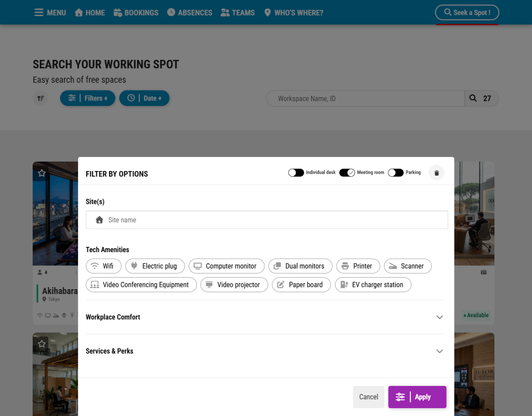Viewport: 532px width, 416px height.
Task: Disable the Meeting room switch
Action: click(x=347, y=173)
